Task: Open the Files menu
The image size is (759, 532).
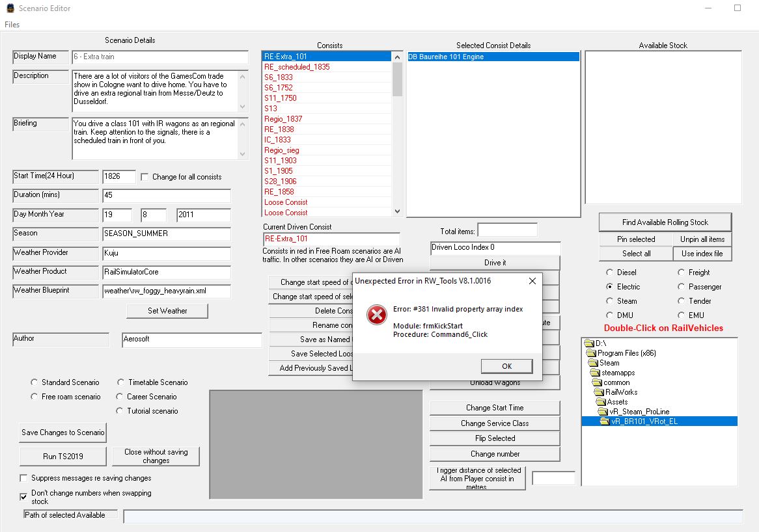Action: pos(12,25)
